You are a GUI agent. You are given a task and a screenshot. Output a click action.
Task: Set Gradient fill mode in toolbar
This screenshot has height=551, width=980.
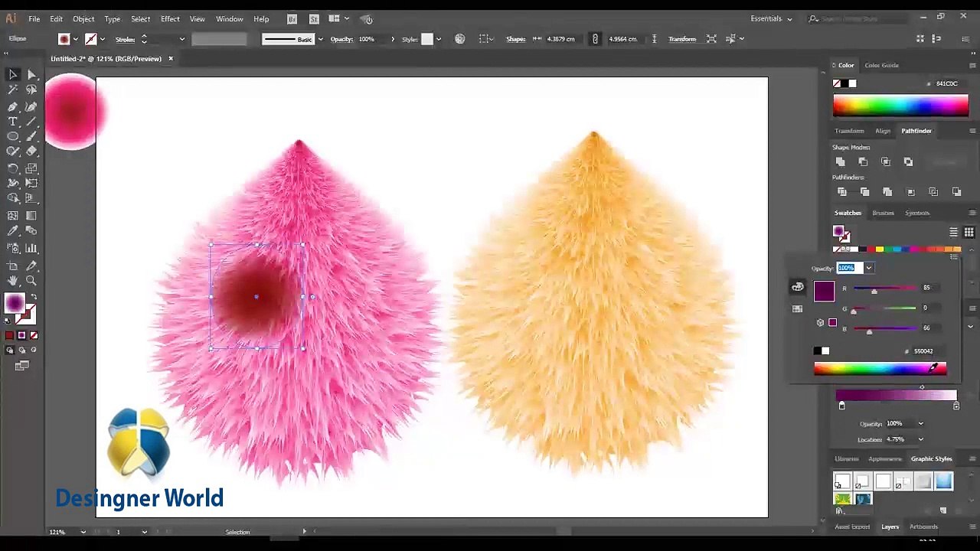[21, 335]
